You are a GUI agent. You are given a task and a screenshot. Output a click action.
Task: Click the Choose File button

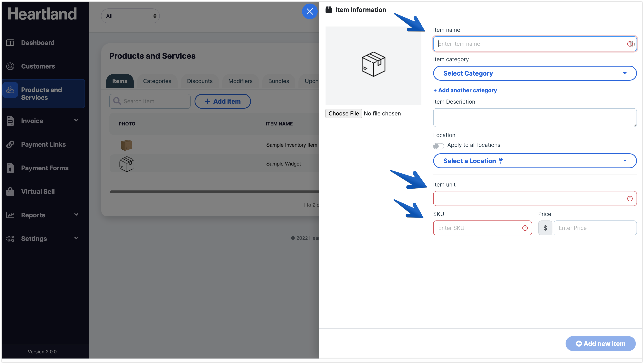pos(344,113)
